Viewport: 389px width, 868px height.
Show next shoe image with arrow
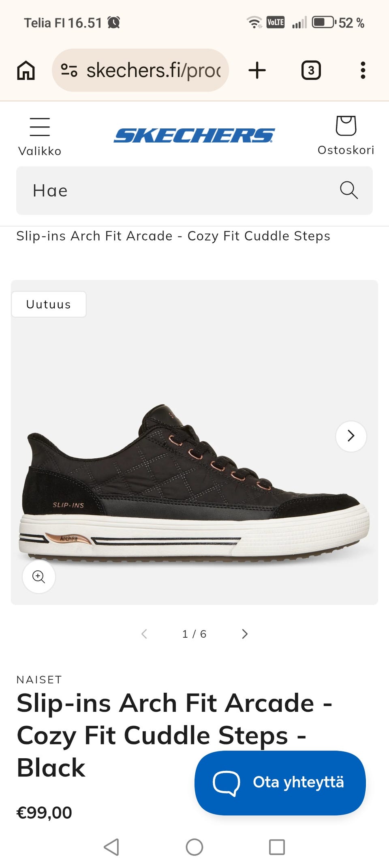click(351, 436)
